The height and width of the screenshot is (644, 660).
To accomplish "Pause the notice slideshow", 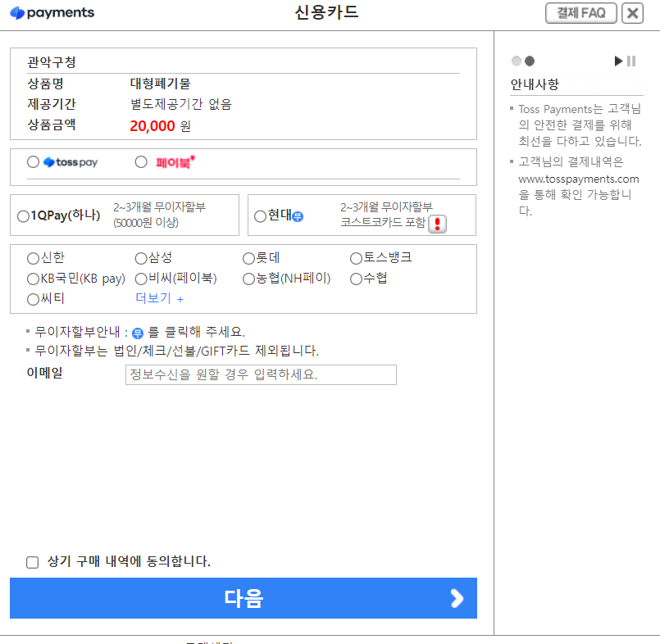I will point(631,61).
